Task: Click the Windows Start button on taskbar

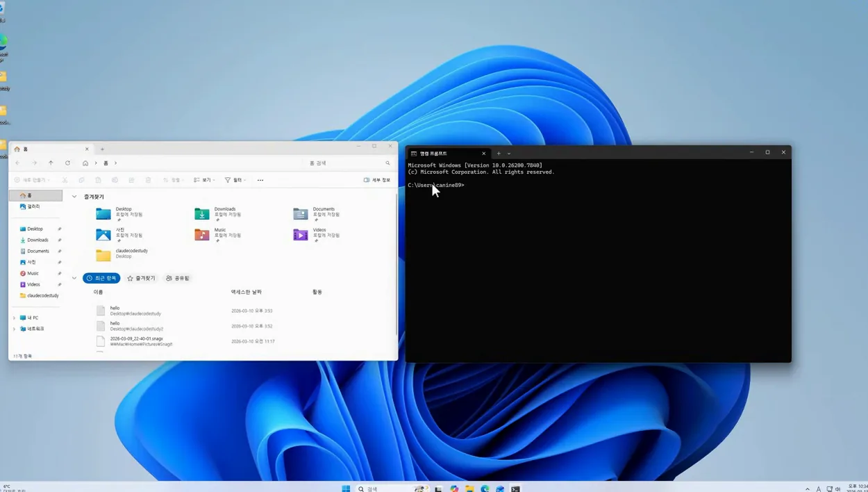Action: [346, 489]
